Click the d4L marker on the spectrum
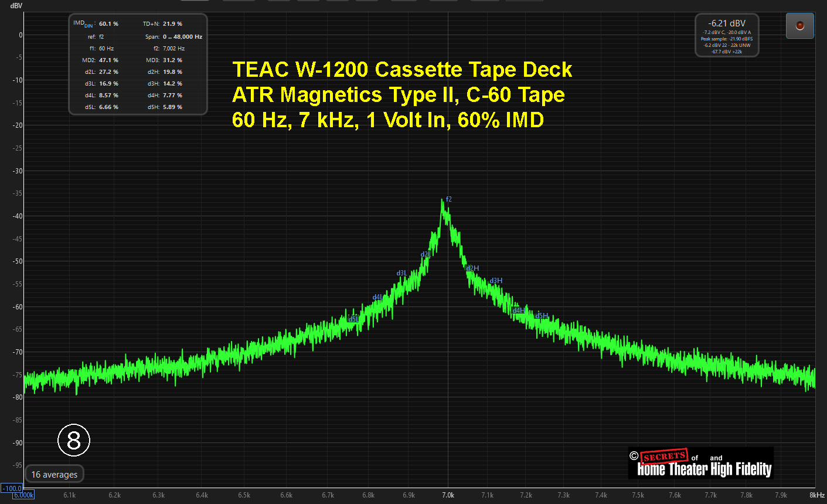 click(x=377, y=297)
